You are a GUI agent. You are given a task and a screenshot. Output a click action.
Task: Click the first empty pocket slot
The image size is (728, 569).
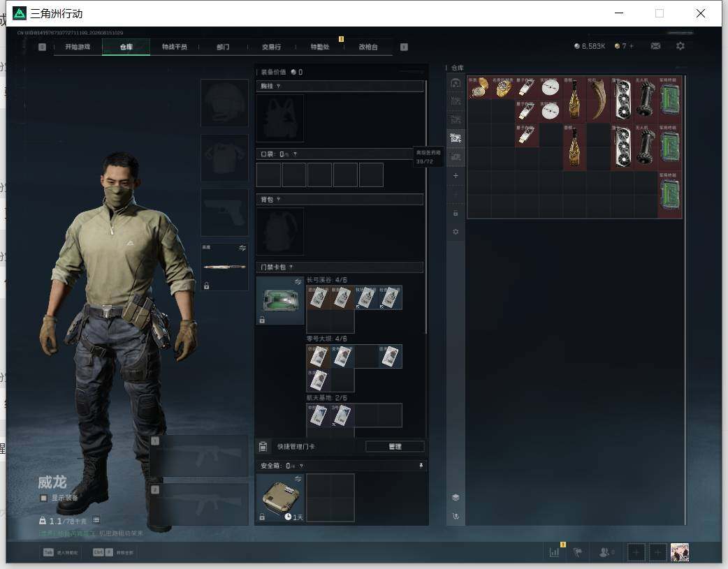[x=268, y=175]
